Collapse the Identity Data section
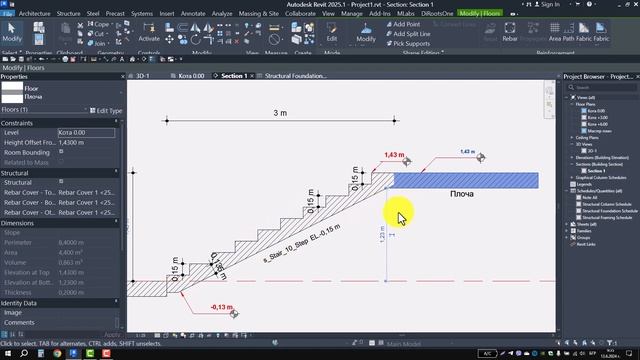The image size is (640, 360). pyautogui.click(x=116, y=302)
